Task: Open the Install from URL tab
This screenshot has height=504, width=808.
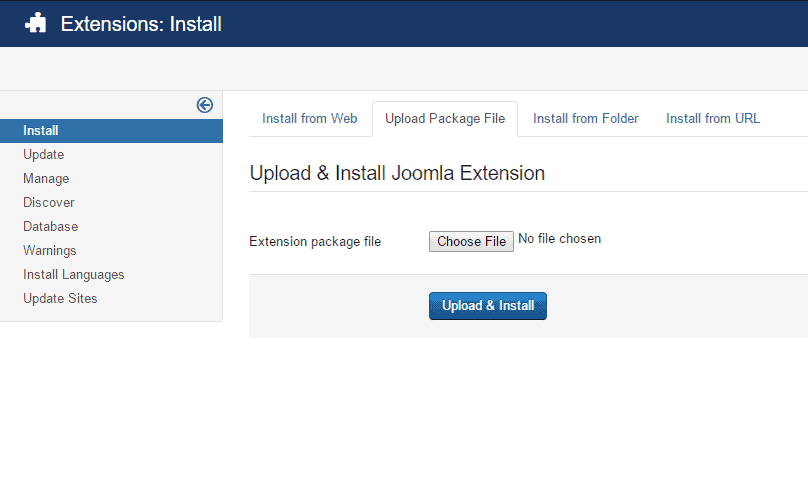Action: (713, 119)
